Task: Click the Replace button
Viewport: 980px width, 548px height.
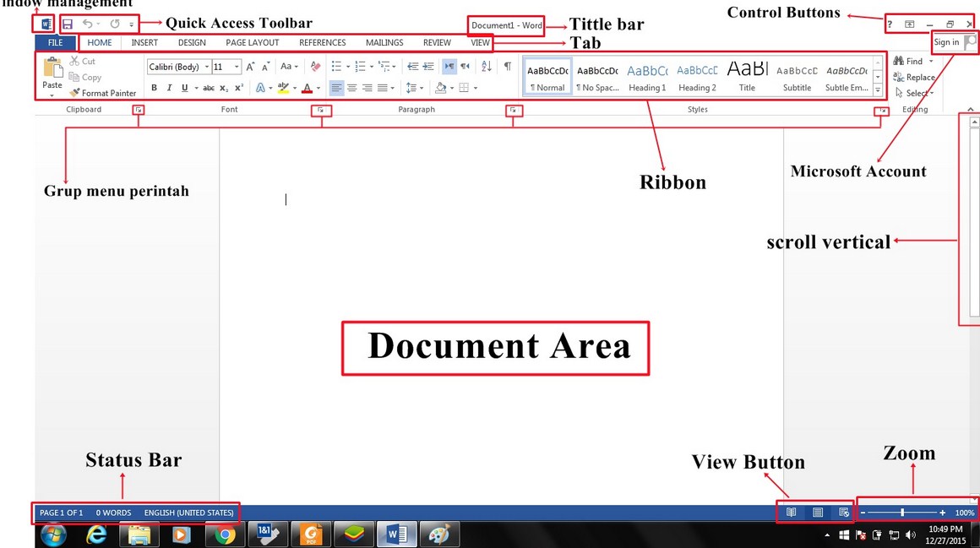Action: (x=914, y=78)
